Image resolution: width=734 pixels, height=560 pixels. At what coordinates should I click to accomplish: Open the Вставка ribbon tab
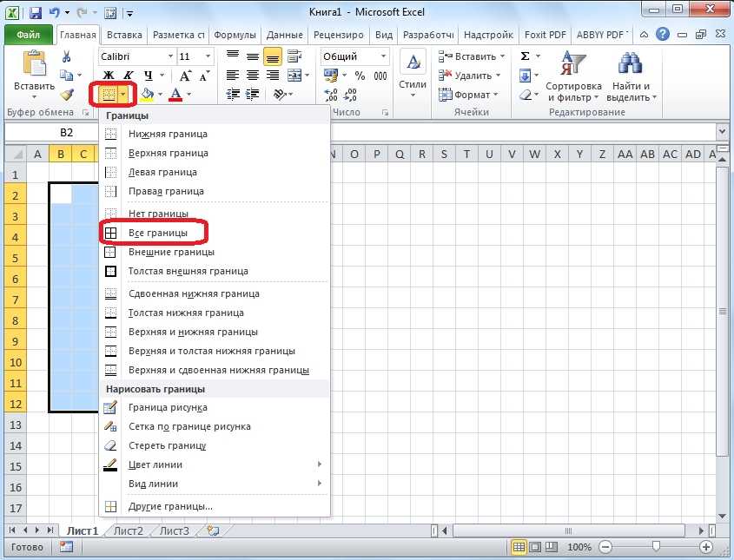tap(122, 36)
